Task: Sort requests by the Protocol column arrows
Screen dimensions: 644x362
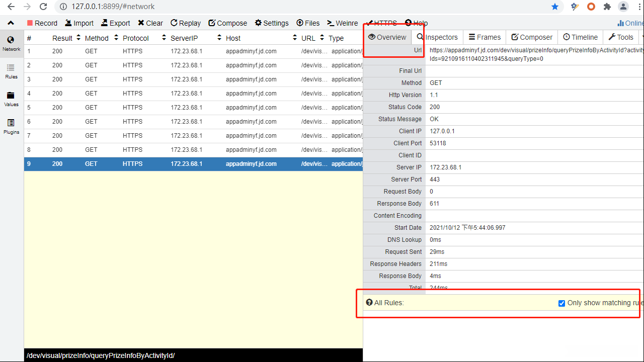Action: [x=164, y=38]
